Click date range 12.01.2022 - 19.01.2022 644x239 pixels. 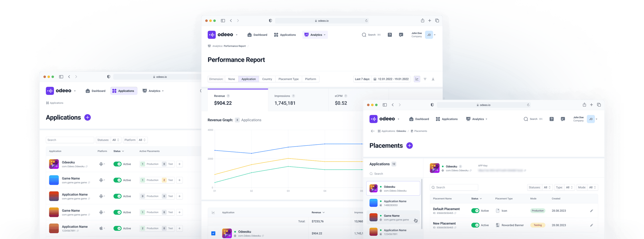[x=391, y=79]
